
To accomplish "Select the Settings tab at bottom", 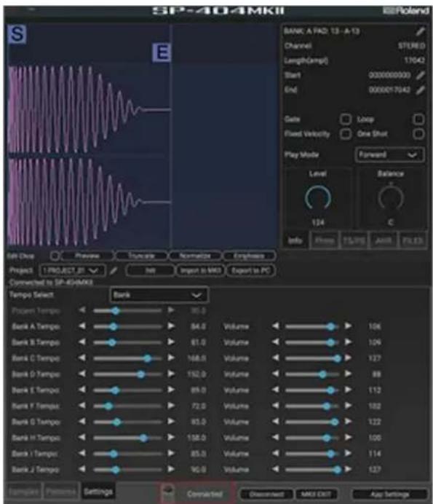I will [98, 492].
